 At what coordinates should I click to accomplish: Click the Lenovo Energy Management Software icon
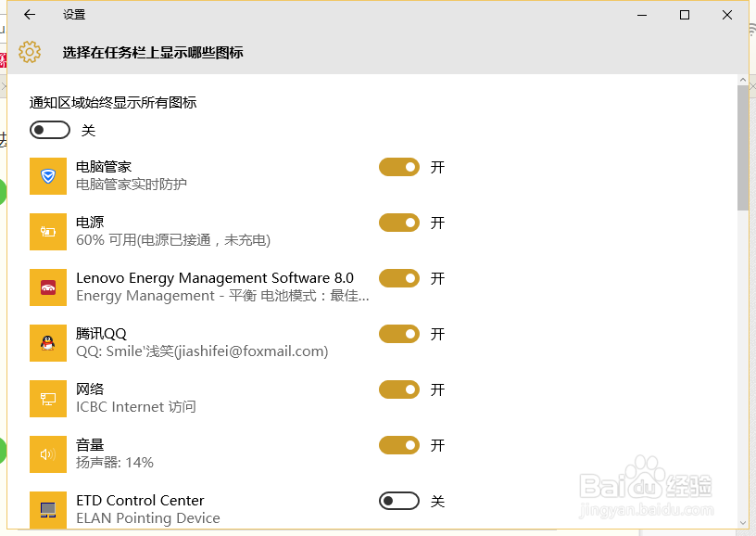[48, 287]
